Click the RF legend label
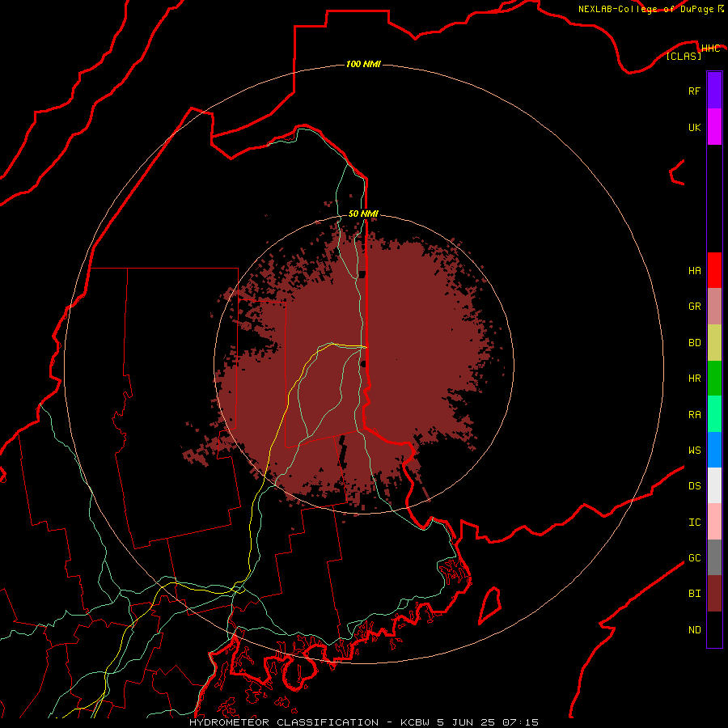Viewport: 728px width, 728px height. pyautogui.click(x=694, y=91)
